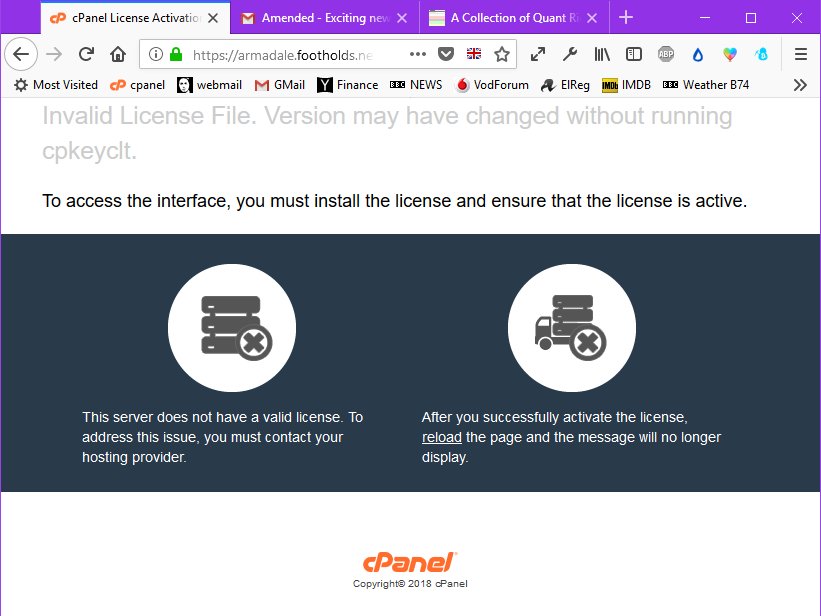The height and width of the screenshot is (616, 821).
Task: Open the ElReg bookmark
Action: 565,85
